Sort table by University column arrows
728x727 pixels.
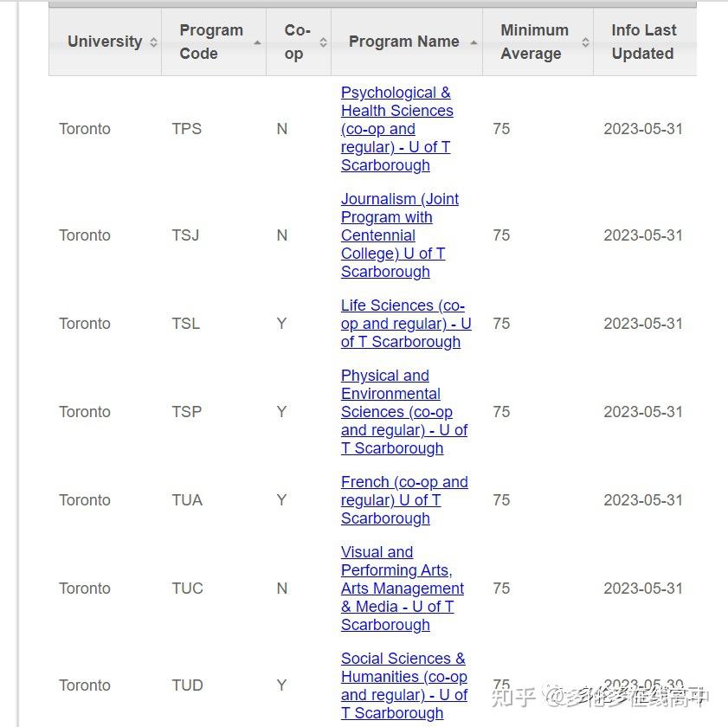tap(153, 42)
